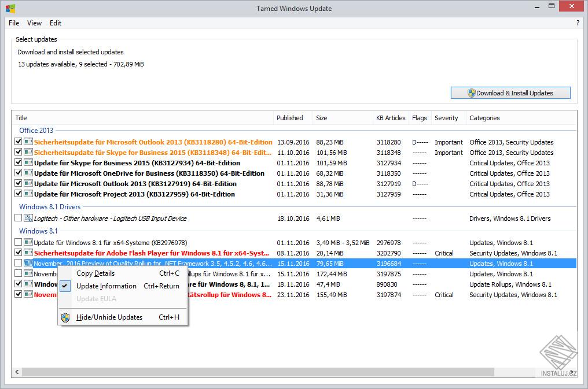Select the Project 2013 KB3127959 update row title

tap(134, 194)
